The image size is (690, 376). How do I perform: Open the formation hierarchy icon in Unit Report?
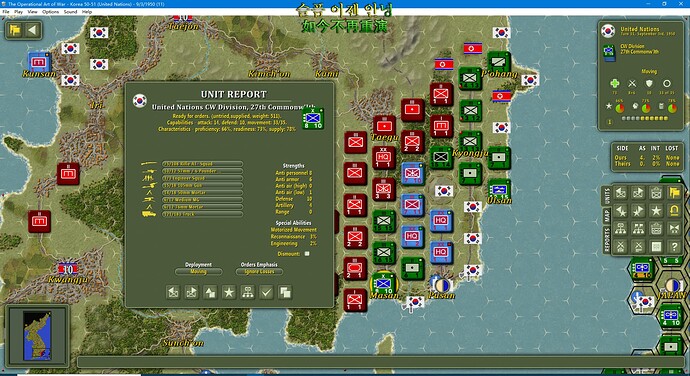(x=248, y=292)
